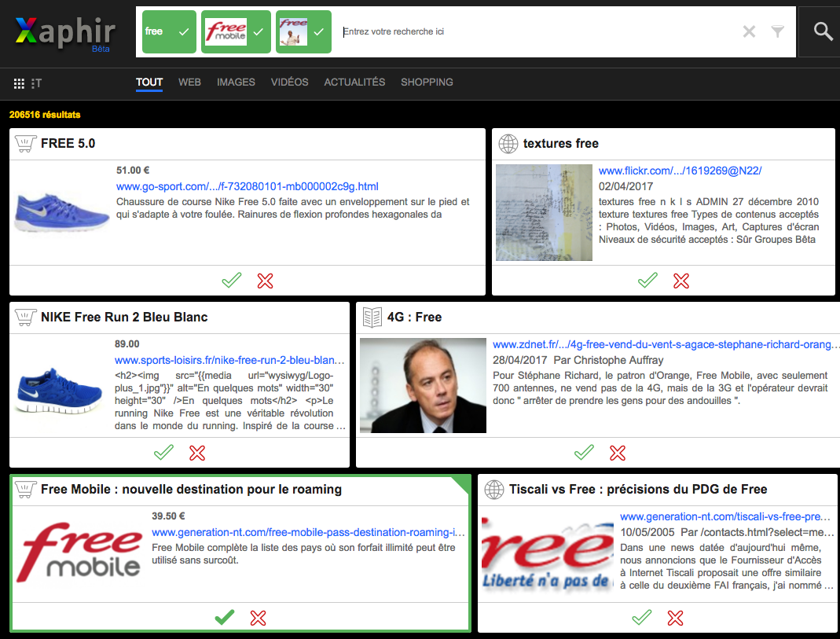Click the 'Liberté n'a pas de' Free logo thumbnail
Screen dimensions: 840x639
(x=548, y=553)
